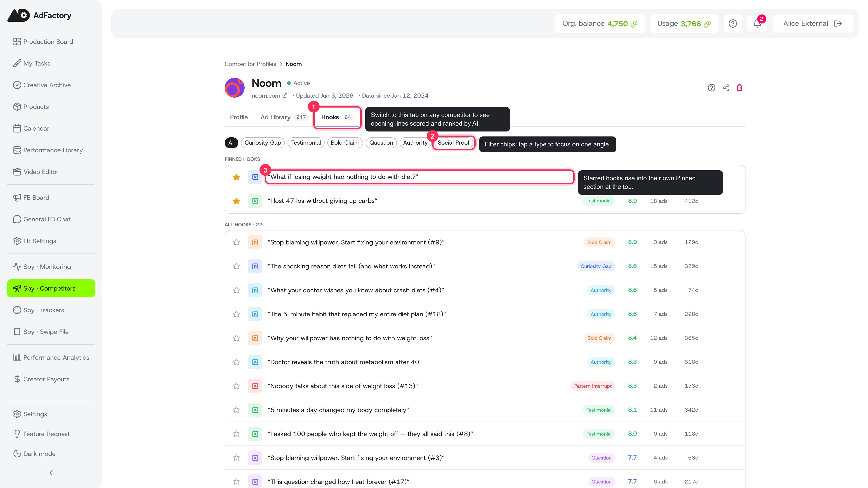Star "Stop blaming willpower (#3)" hook
This screenshot has height=488, width=868.
(236, 458)
